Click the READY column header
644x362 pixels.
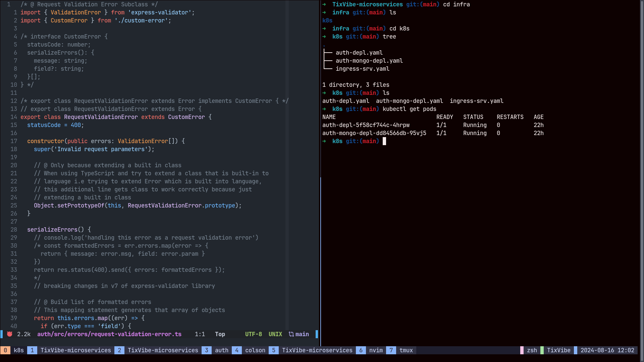point(445,117)
